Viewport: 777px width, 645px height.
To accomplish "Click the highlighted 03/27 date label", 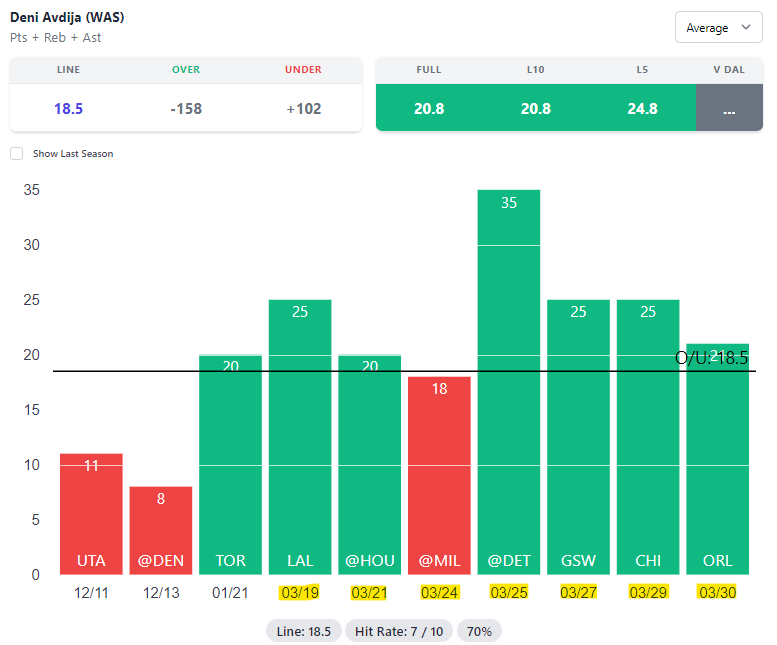I will pyautogui.click(x=578, y=593).
